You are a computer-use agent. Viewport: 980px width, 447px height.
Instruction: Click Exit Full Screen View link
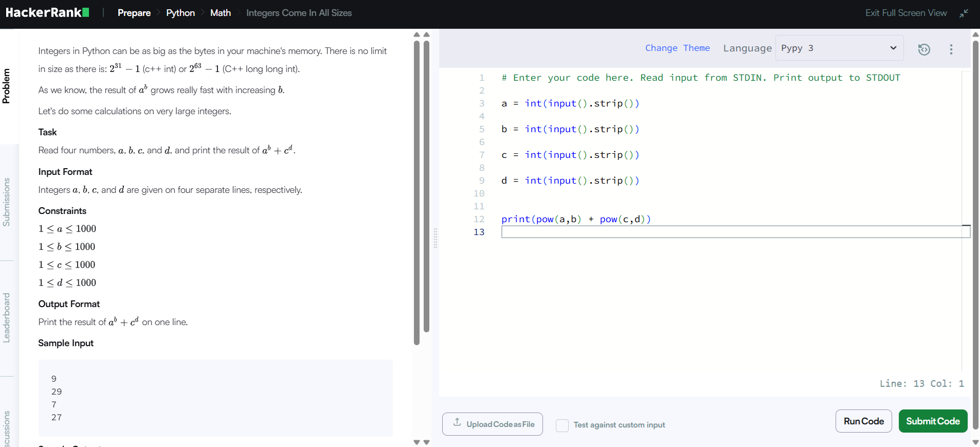[x=906, y=13]
